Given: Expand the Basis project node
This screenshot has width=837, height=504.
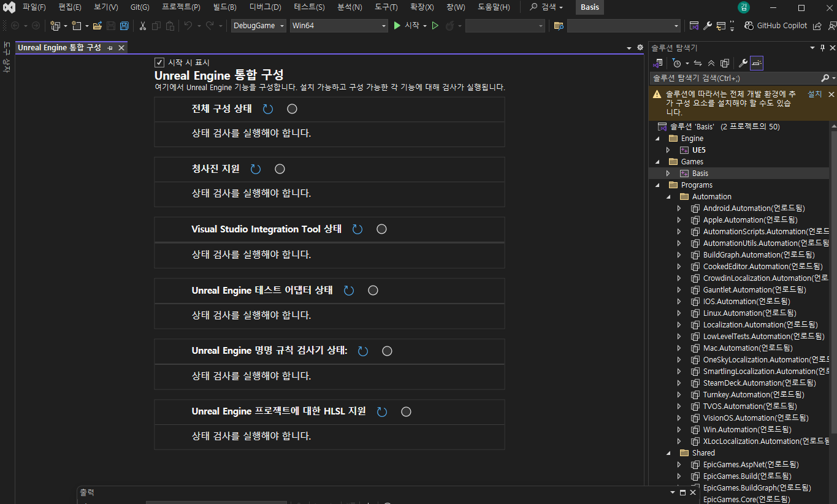Looking at the screenshot, I should [668, 174].
